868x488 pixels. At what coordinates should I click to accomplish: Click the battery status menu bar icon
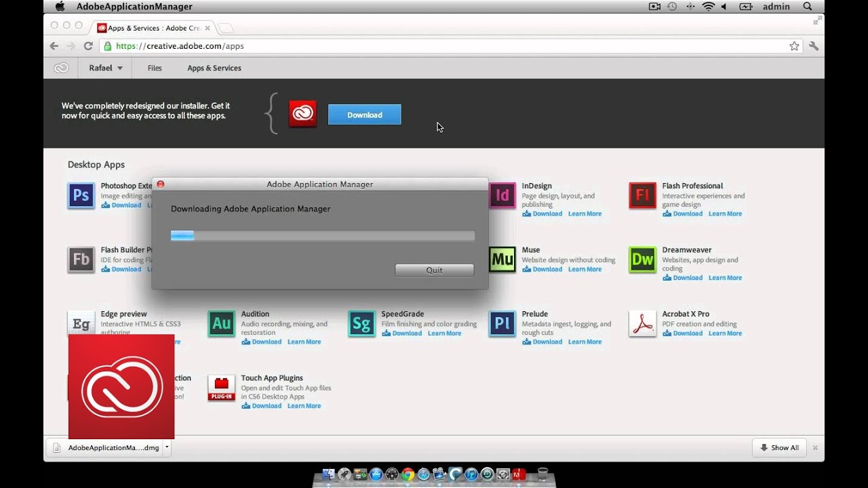click(745, 7)
